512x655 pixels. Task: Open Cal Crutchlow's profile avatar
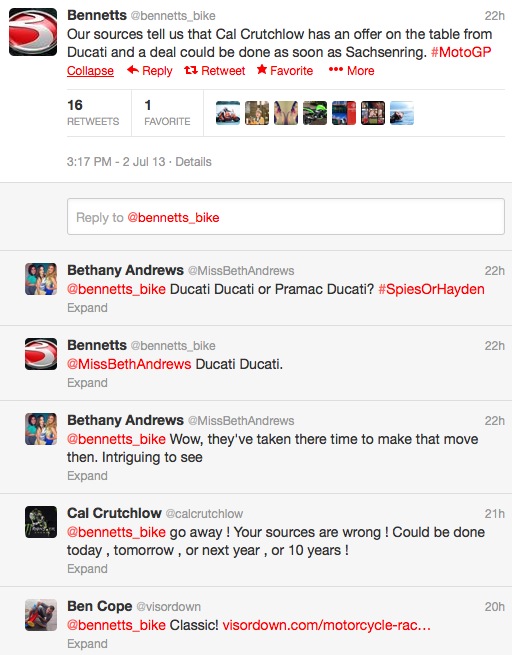pyautogui.click(x=41, y=522)
